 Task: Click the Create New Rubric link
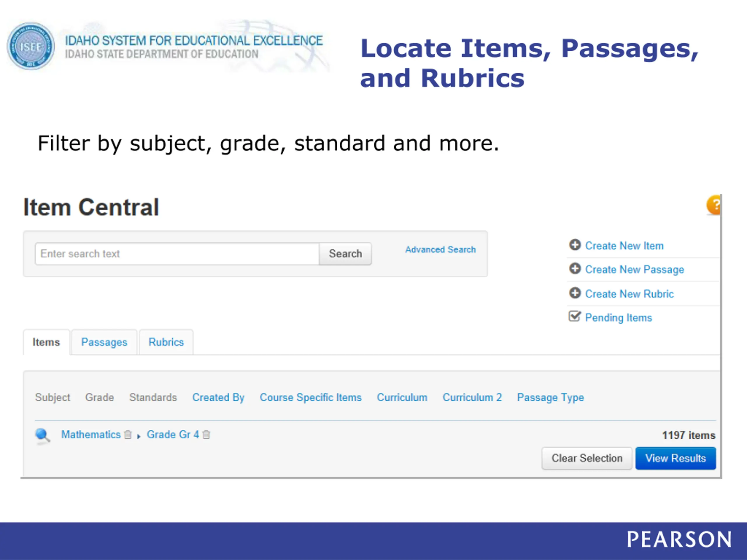coord(629,294)
